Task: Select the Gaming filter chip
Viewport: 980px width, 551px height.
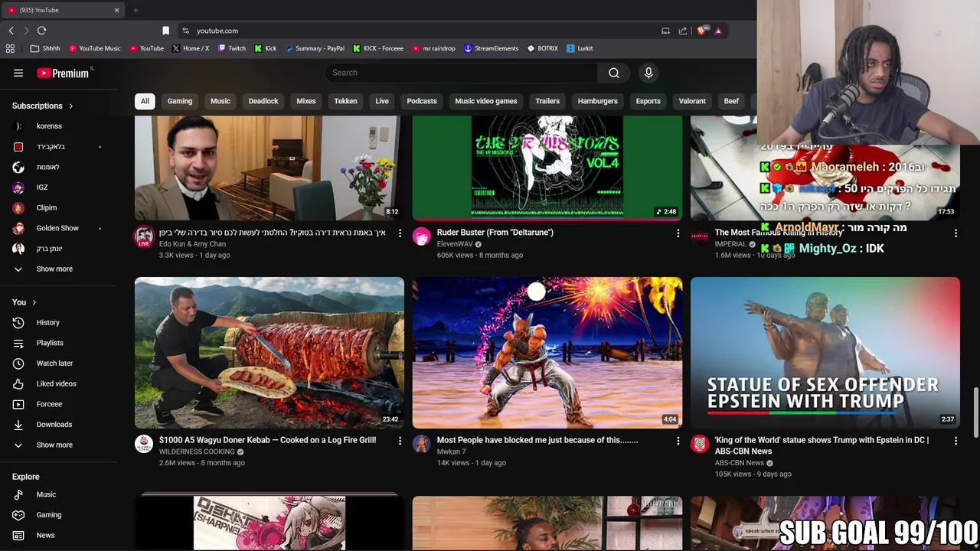Action: 180,101
